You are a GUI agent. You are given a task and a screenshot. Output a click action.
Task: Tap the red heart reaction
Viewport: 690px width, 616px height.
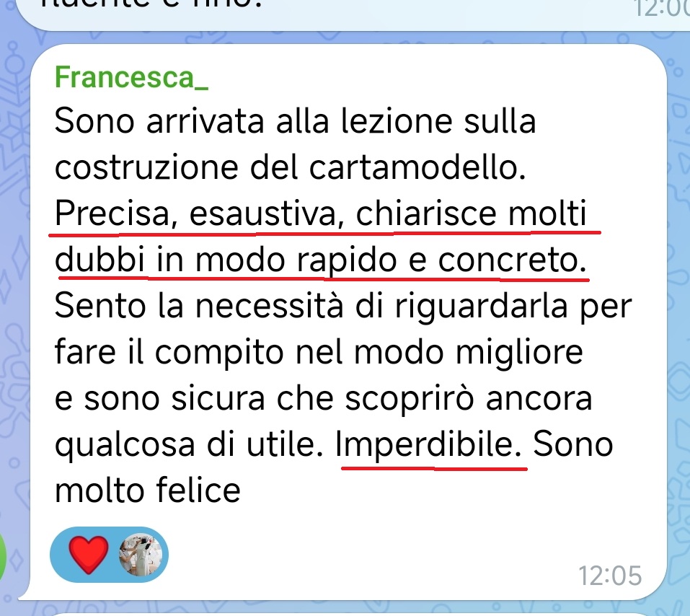point(89,555)
